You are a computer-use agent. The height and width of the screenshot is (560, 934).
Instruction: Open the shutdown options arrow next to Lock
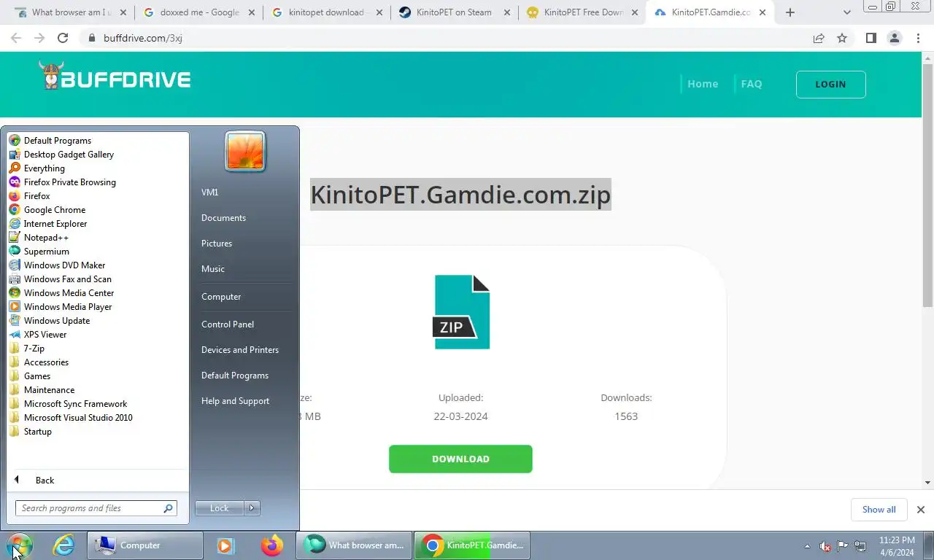pos(252,508)
